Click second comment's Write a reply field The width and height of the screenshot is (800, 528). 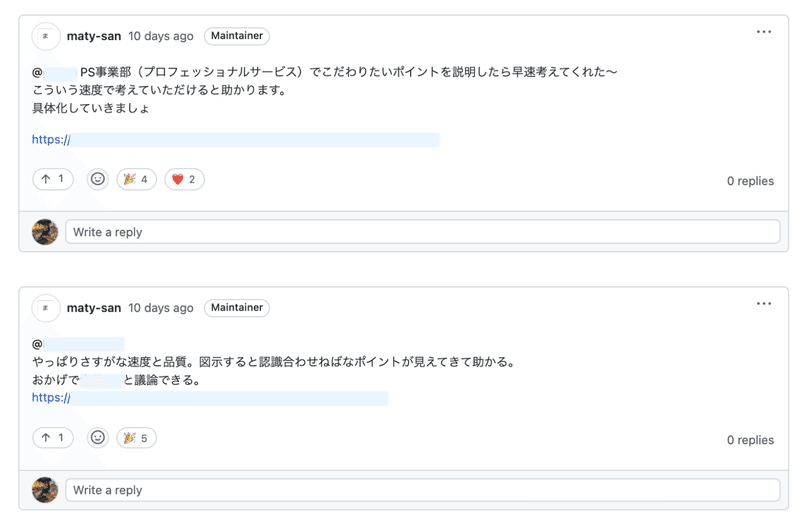(x=422, y=490)
